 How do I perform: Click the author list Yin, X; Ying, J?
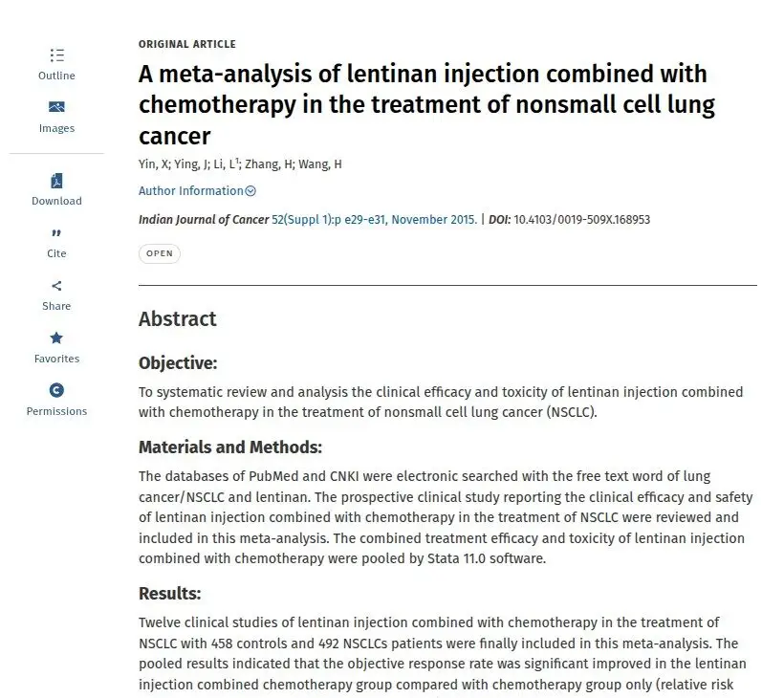173,164
